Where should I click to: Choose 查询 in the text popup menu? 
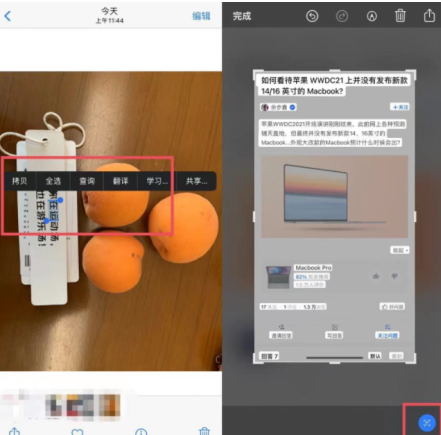[x=87, y=181]
